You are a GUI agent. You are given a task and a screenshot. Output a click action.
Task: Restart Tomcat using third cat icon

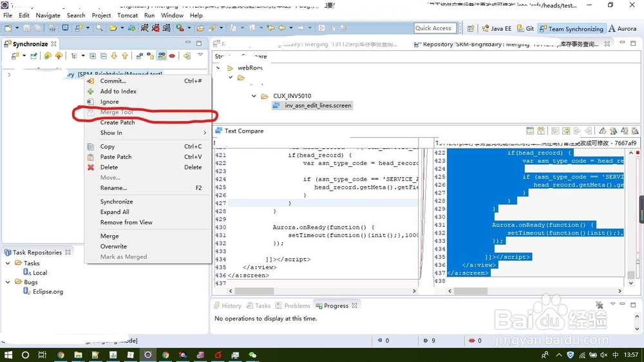(x=167, y=28)
